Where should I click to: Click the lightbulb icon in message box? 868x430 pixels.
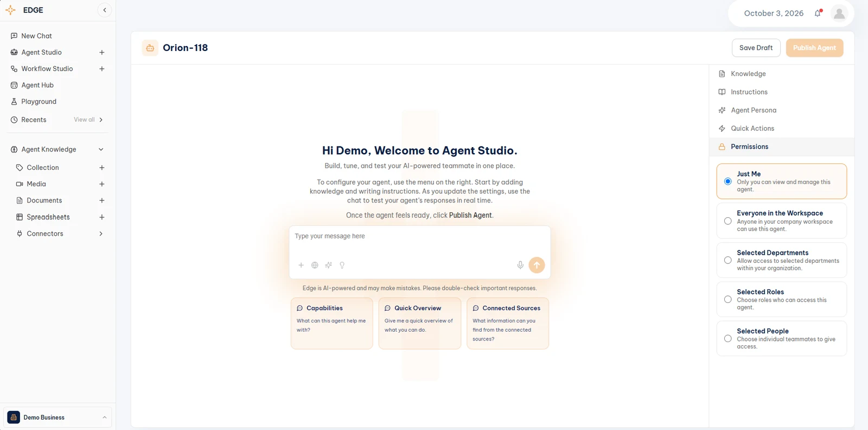pos(342,265)
